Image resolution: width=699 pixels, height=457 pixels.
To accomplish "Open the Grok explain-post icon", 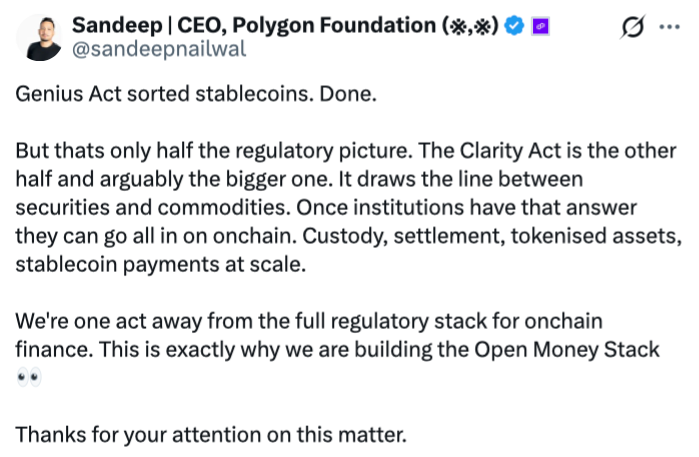I will (632, 28).
